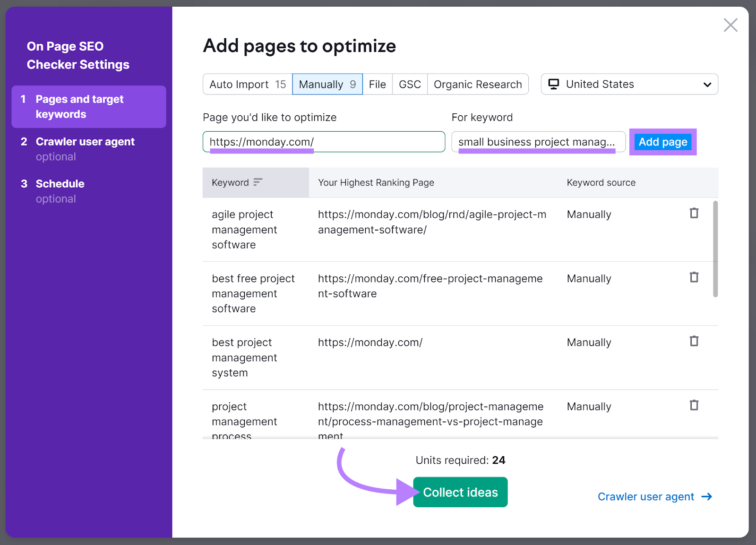
Task: Sort by the Keyword column icon
Action: coord(258,182)
